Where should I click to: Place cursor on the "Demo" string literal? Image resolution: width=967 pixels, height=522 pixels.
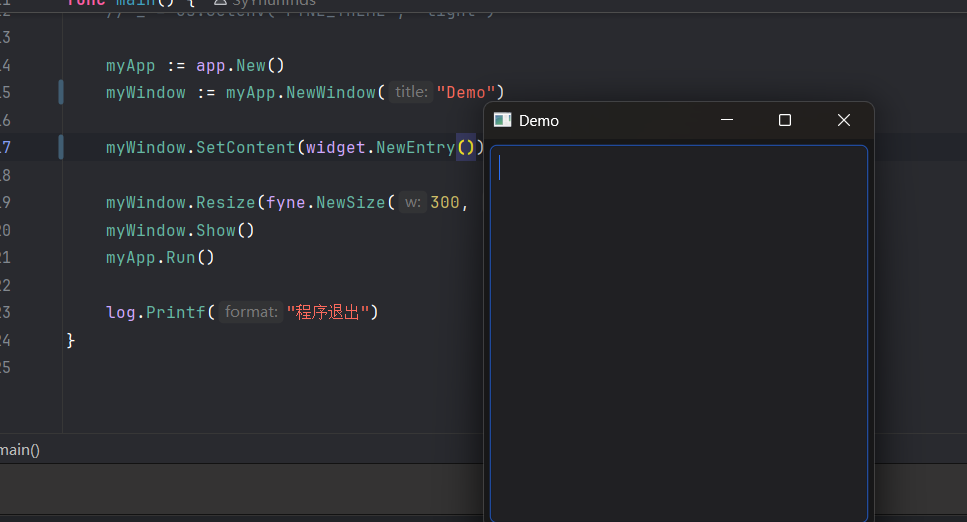(x=465, y=92)
